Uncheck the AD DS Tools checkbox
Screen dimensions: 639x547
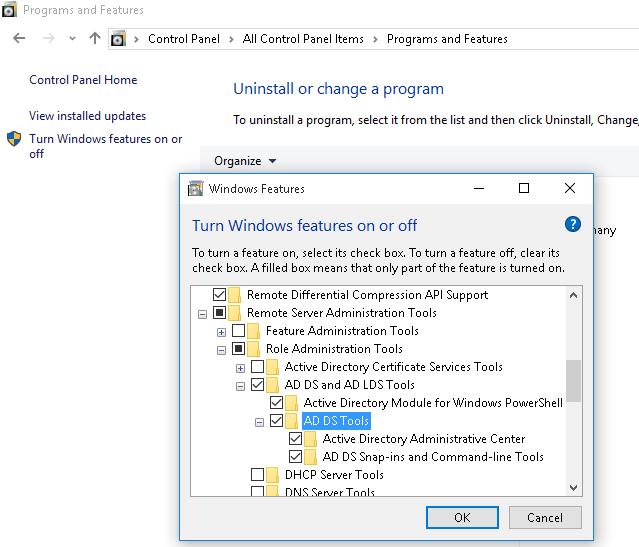click(x=276, y=421)
